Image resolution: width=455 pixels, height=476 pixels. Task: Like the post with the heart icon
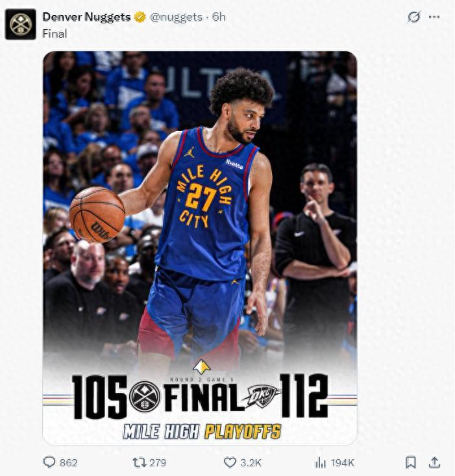pos(230,462)
